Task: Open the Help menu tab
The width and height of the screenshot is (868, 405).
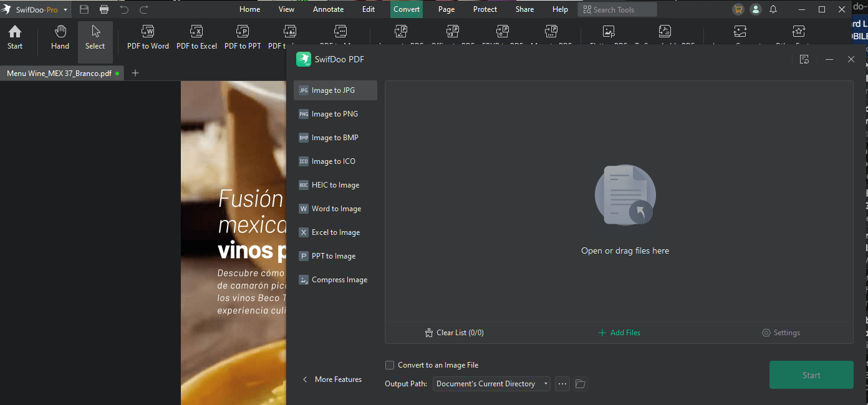Action: click(x=561, y=9)
